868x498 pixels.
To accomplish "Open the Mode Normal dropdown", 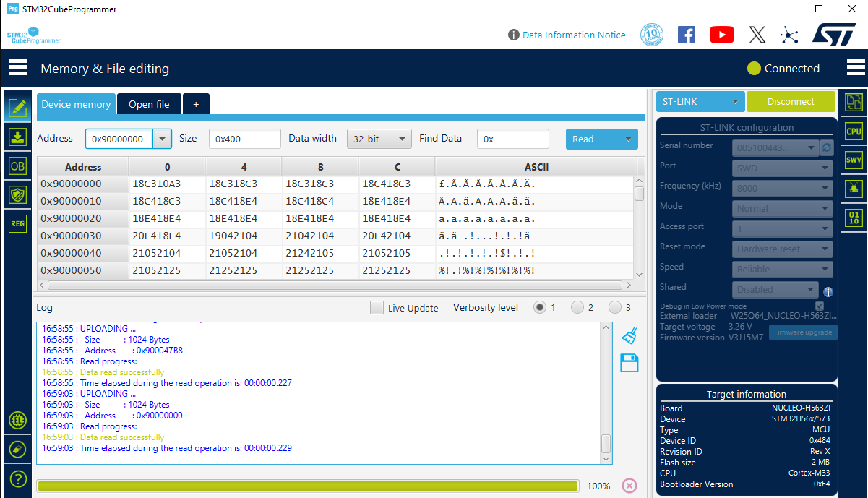I will [783, 209].
